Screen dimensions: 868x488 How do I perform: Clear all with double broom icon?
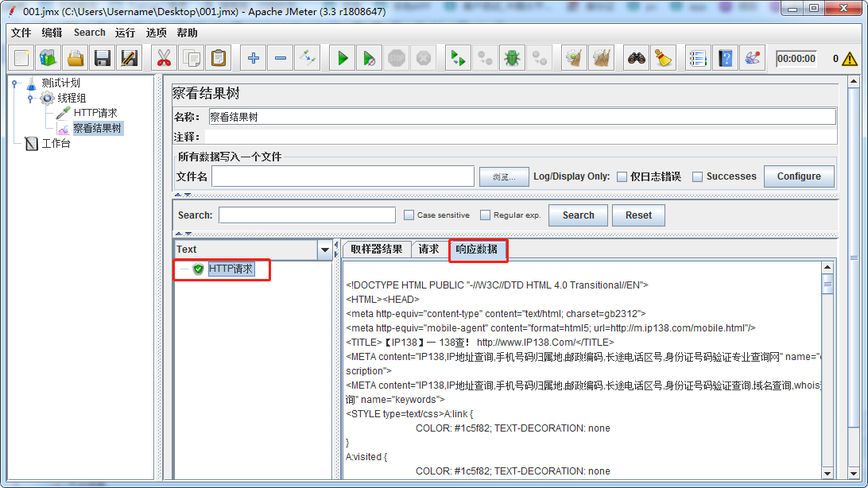point(602,58)
